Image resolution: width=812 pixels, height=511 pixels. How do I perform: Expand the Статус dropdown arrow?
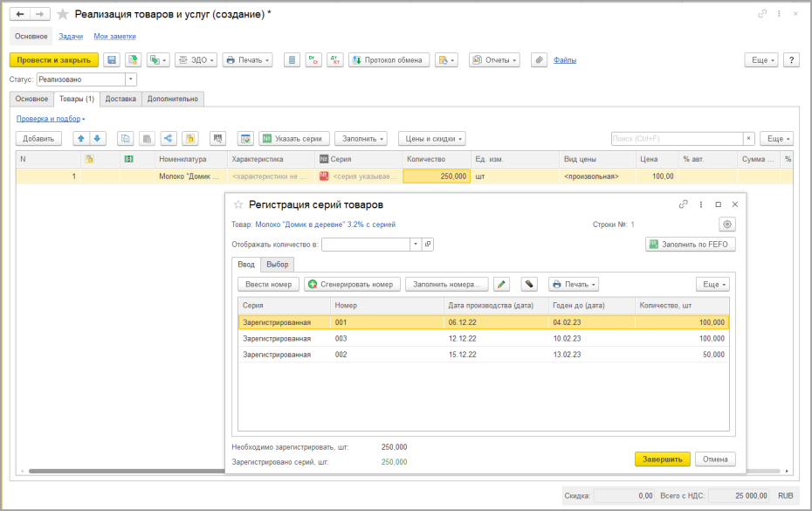[131, 79]
